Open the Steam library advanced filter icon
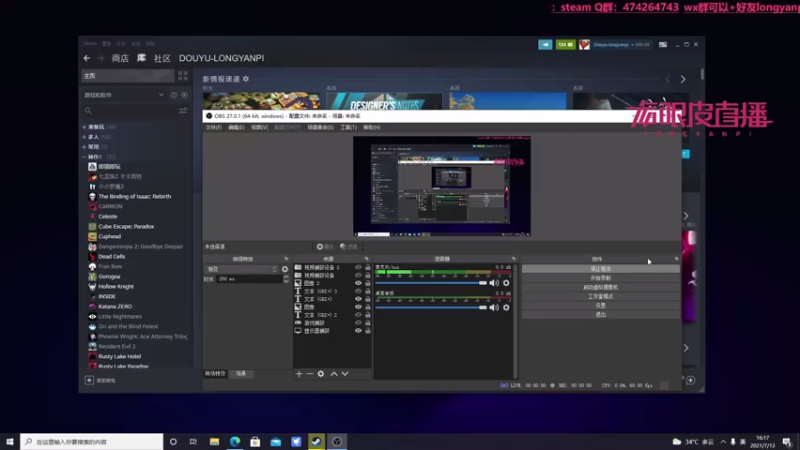The image size is (800, 450). tap(183, 111)
